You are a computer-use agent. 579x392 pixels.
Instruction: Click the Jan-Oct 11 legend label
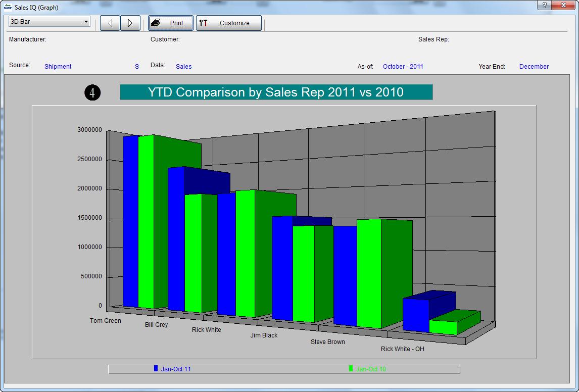pyautogui.click(x=176, y=369)
